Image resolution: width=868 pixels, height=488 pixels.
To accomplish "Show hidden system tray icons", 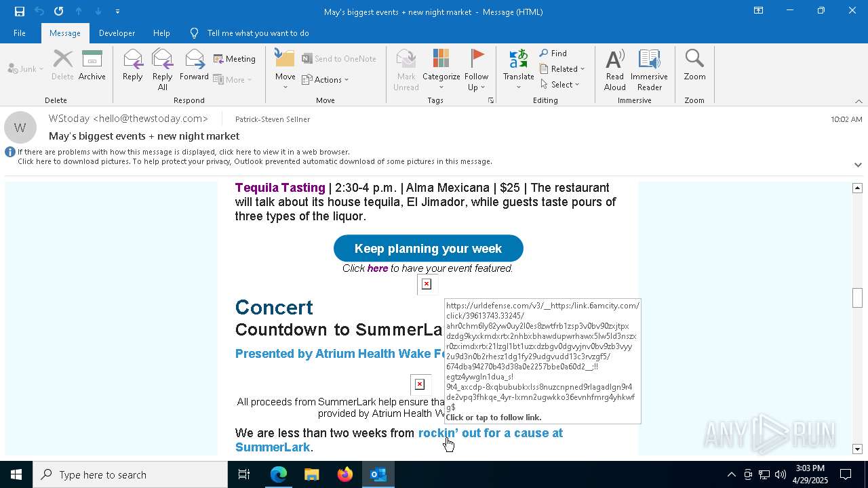I will (x=731, y=474).
